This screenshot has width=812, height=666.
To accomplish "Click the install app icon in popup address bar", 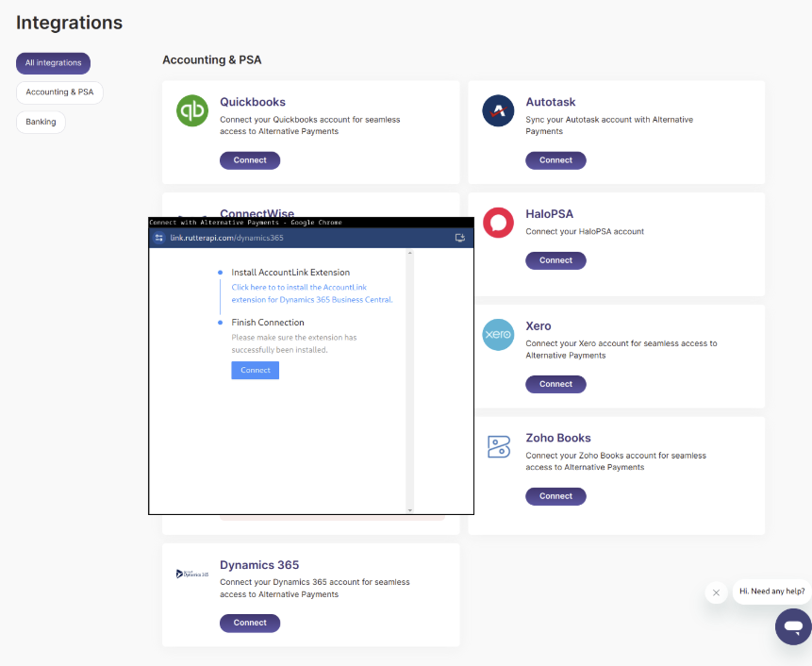I will (460, 238).
